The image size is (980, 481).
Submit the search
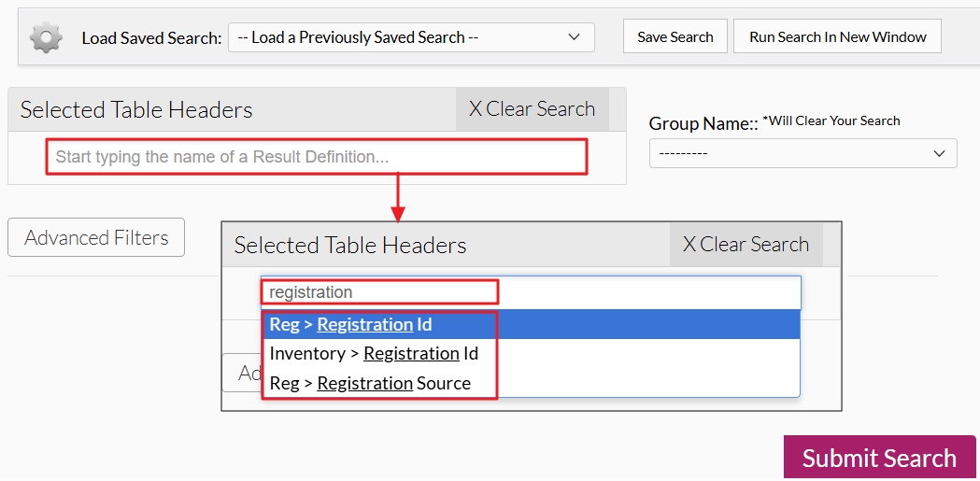point(879,458)
